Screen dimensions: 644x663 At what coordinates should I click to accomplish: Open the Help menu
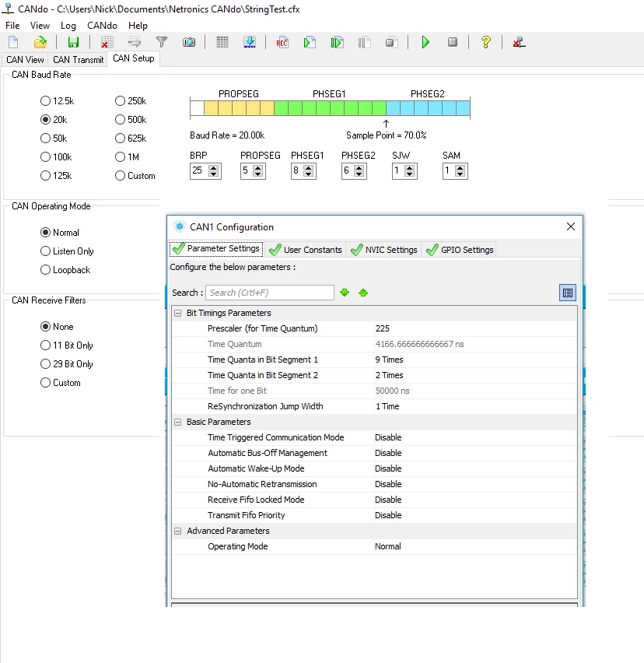tap(138, 26)
